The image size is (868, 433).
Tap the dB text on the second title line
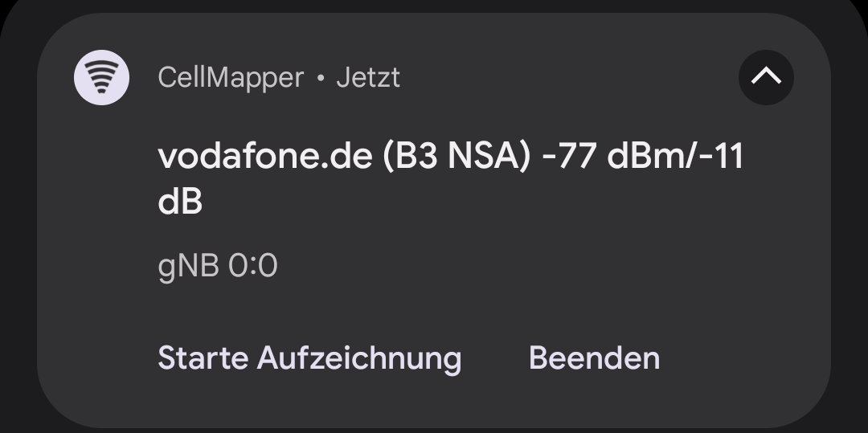coord(180,202)
